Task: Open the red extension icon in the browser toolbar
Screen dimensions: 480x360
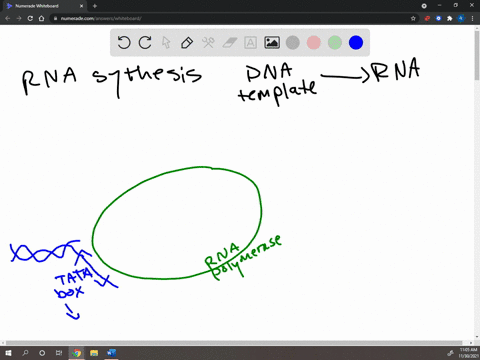Action: pos(427,18)
